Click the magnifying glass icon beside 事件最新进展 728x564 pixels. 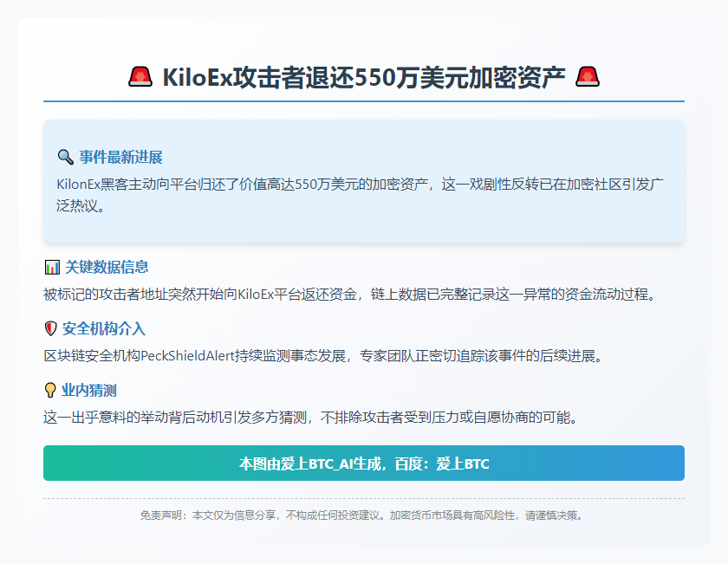click(66, 158)
